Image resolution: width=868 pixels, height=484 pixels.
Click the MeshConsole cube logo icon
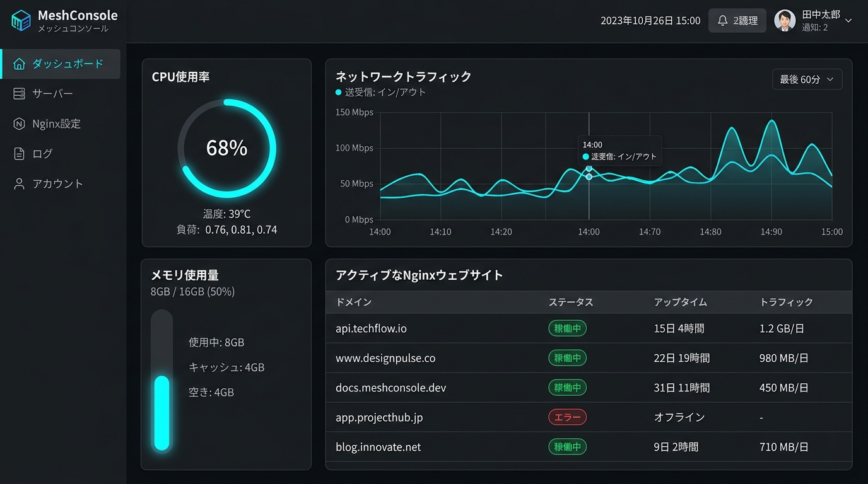pyautogui.click(x=21, y=21)
